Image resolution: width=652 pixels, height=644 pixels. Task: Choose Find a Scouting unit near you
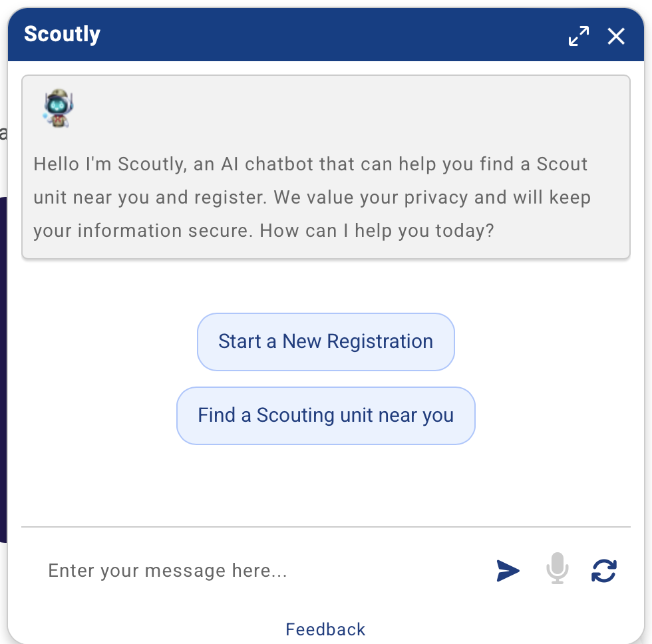point(325,416)
